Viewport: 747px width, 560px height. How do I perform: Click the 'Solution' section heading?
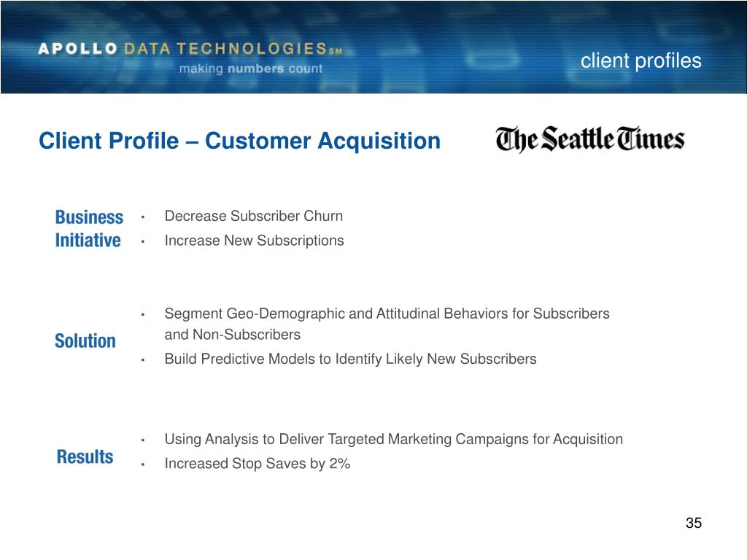[x=85, y=341]
